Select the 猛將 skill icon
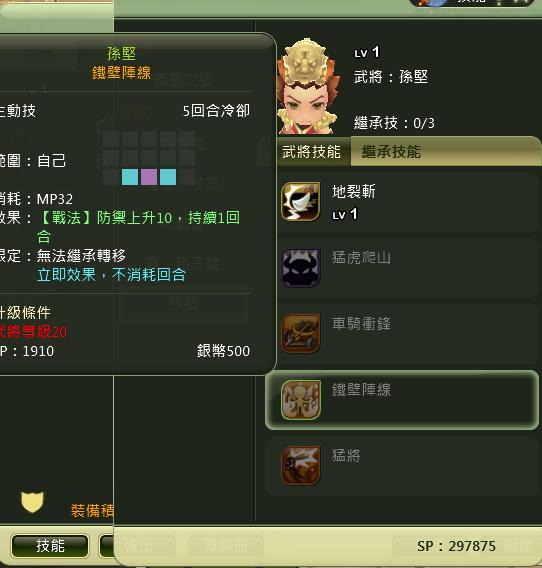This screenshot has height=568, width=542. pos(301,465)
